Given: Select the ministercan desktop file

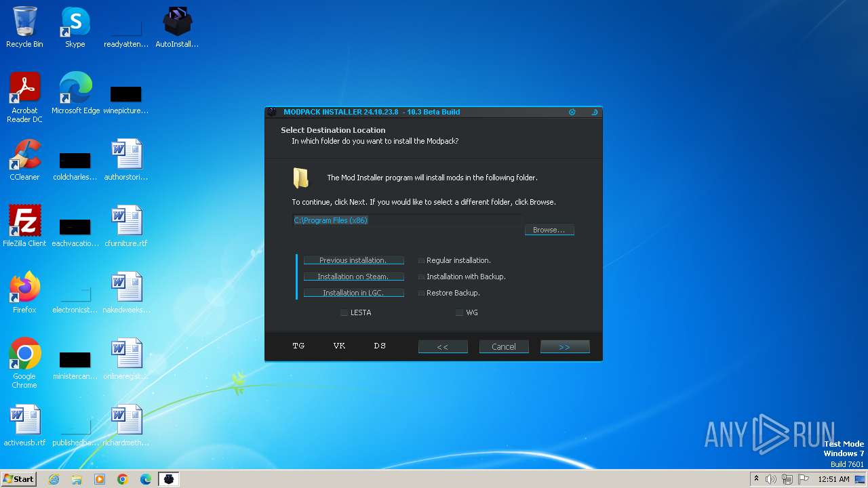Looking at the screenshot, I should 75,365.
